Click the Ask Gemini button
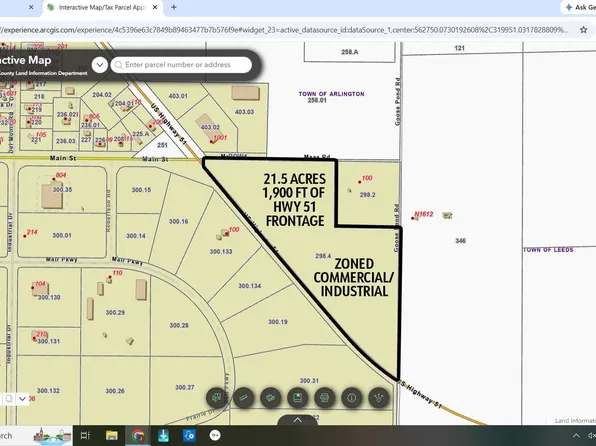Image resolution: width=596 pixels, height=446 pixels. pos(579,7)
